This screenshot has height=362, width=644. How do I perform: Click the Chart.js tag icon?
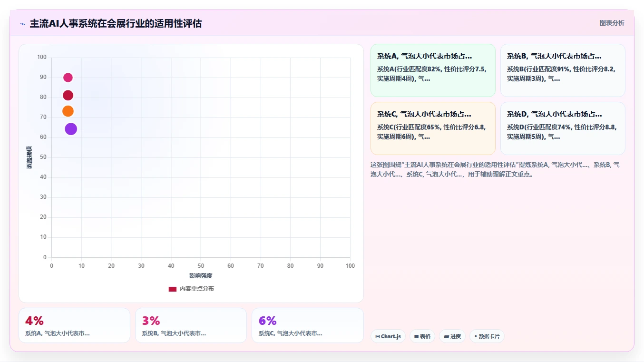click(378, 336)
